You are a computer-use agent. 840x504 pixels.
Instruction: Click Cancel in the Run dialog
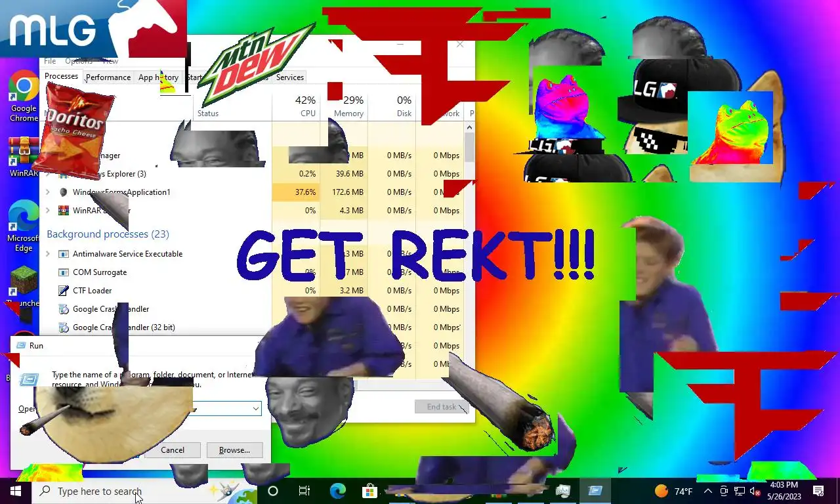[x=173, y=450]
